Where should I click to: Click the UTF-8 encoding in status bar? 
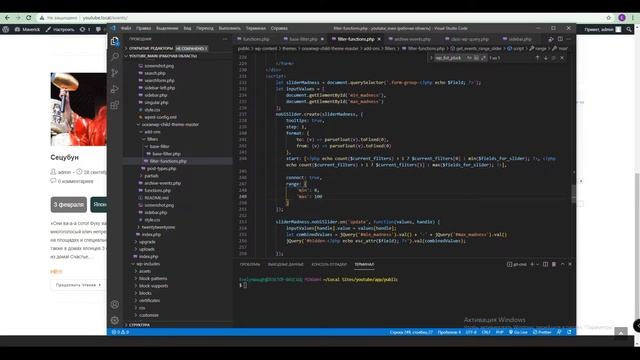tap(471, 332)
